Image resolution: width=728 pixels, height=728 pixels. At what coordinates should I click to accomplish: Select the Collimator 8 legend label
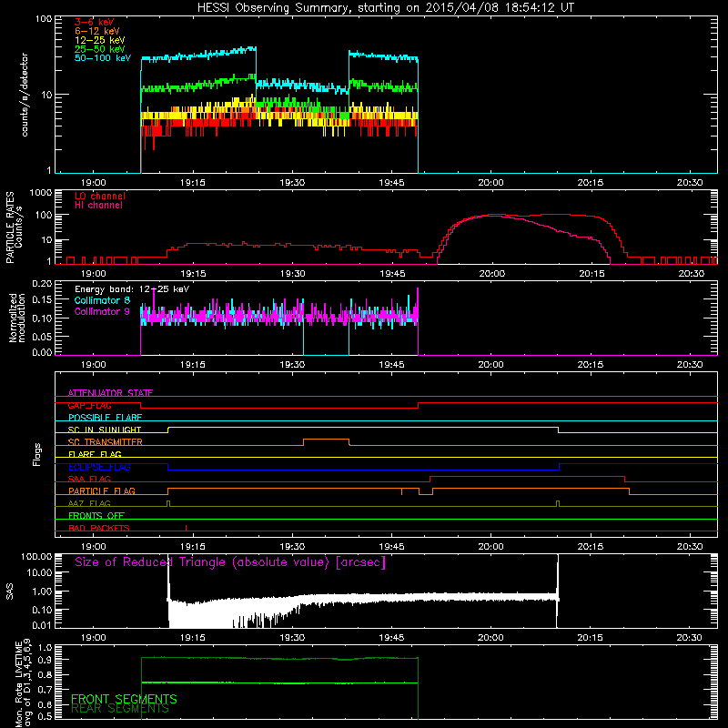click(102, 300)
